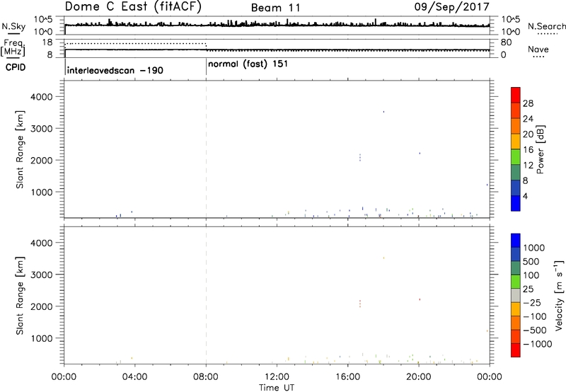The image size is (566, 392).
Task: Click the '80' tick beside the Nave legend
Action: pyautogui.click(x=506, y=42)
